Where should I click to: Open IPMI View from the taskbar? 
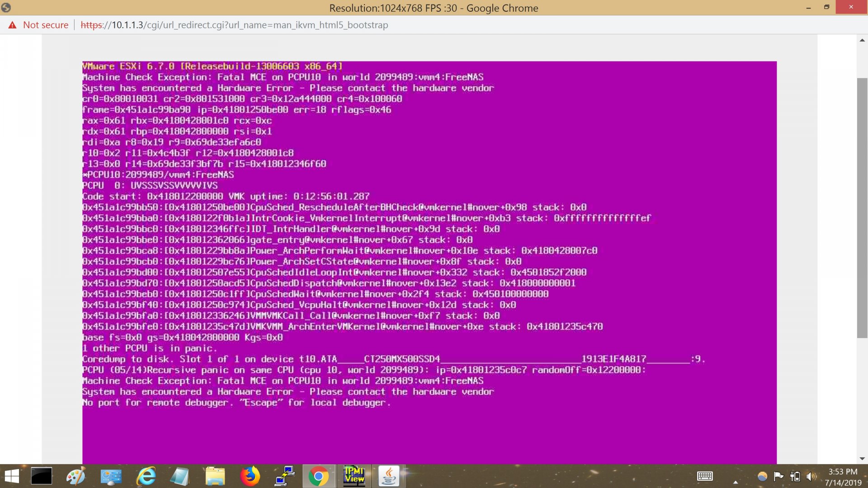click(354, 476)
